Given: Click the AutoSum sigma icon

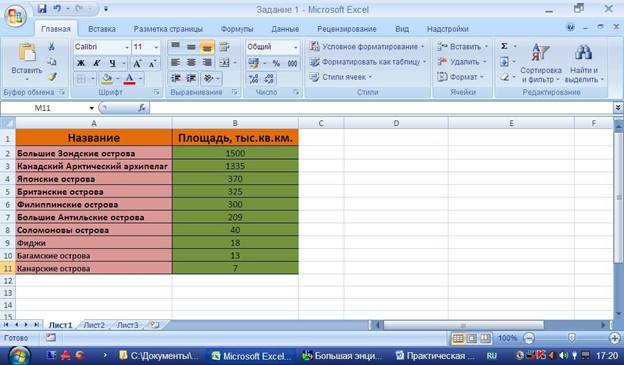Looking at the screenshot, I should (x=504, y=46).
